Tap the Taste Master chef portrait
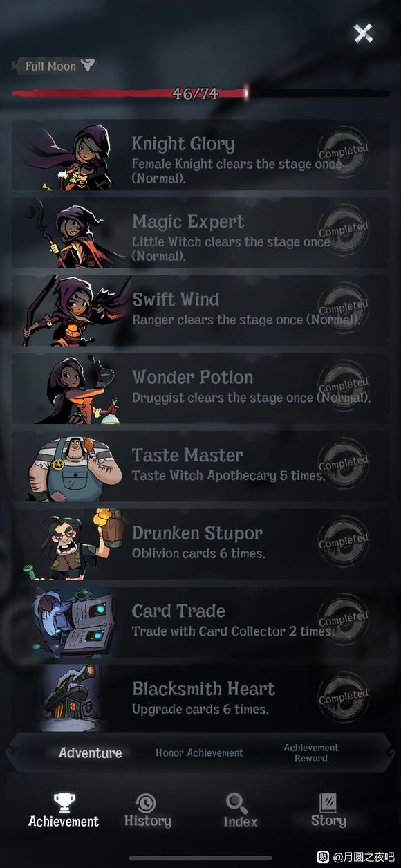The width and height of the screenshot is (401, 868). [x=74, y=468]
